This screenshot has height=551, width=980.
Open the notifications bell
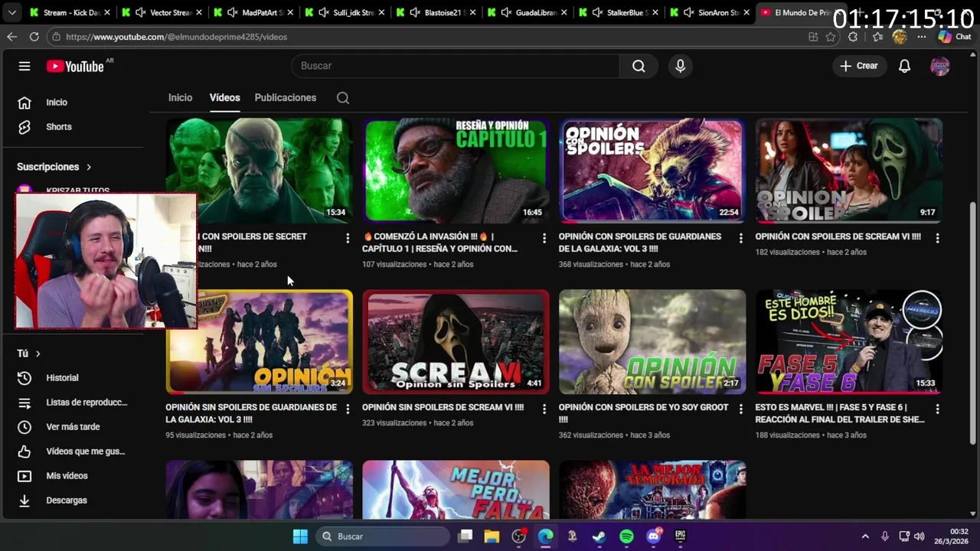[904, 66]
